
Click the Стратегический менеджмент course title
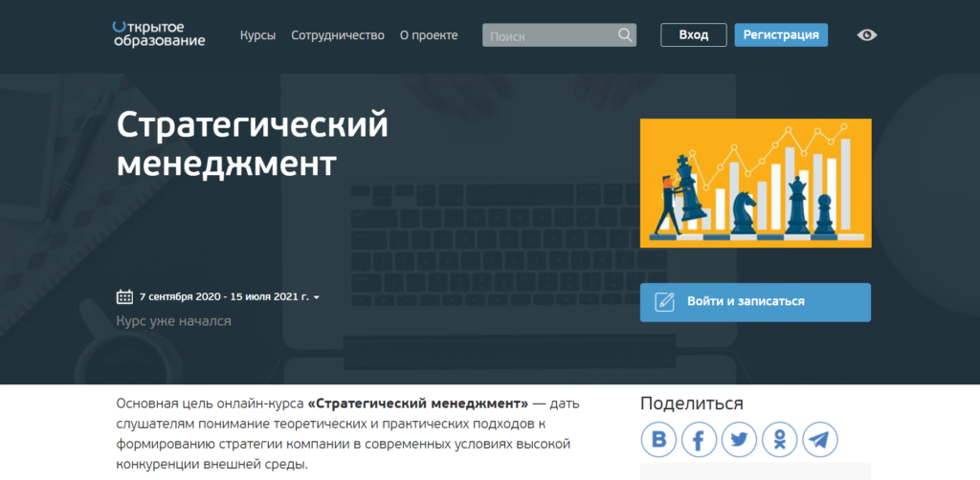pyautogui.click(x=253, y=143)
